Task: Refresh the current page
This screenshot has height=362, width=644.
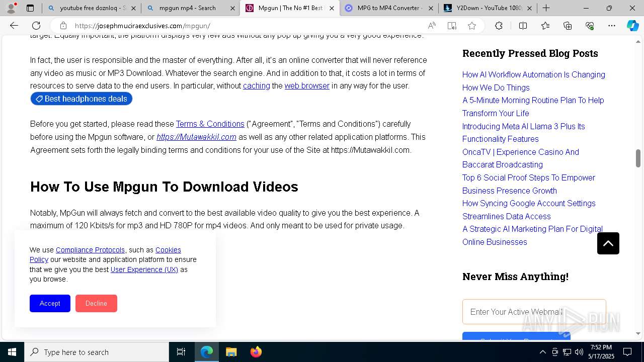Action: tap(36, 26)
